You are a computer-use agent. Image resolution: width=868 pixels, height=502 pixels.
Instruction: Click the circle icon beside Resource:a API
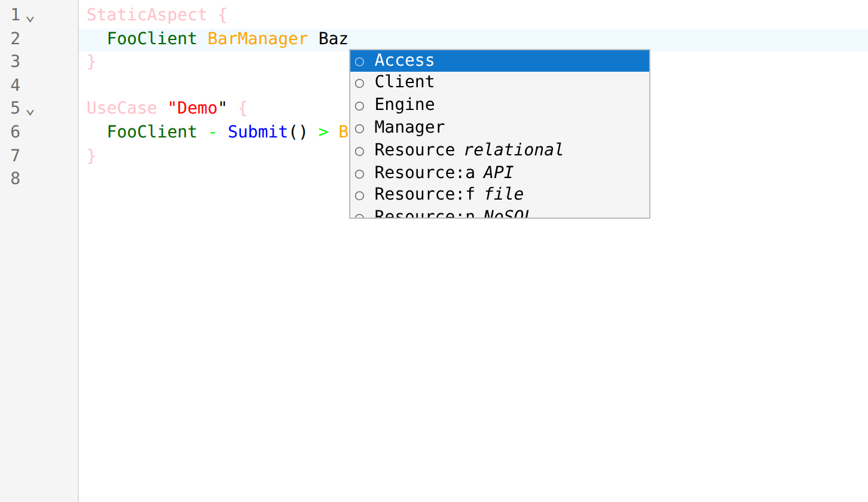[x=359, y=174]
